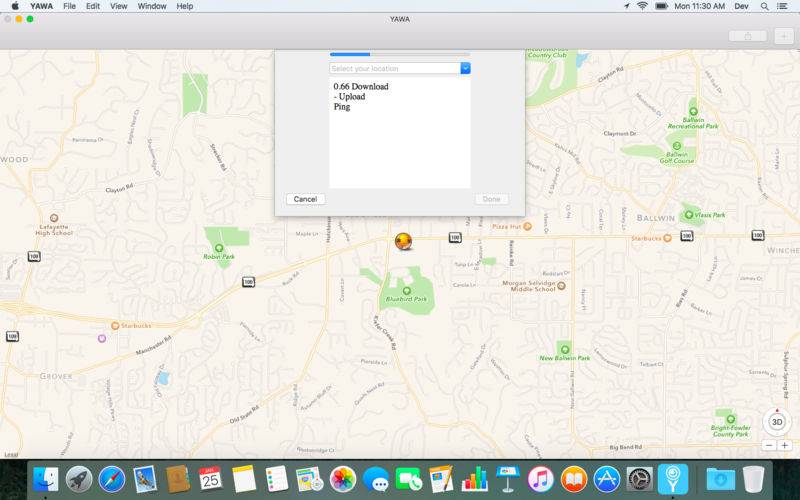Zoom in with the map plus button

pos(784,445)
